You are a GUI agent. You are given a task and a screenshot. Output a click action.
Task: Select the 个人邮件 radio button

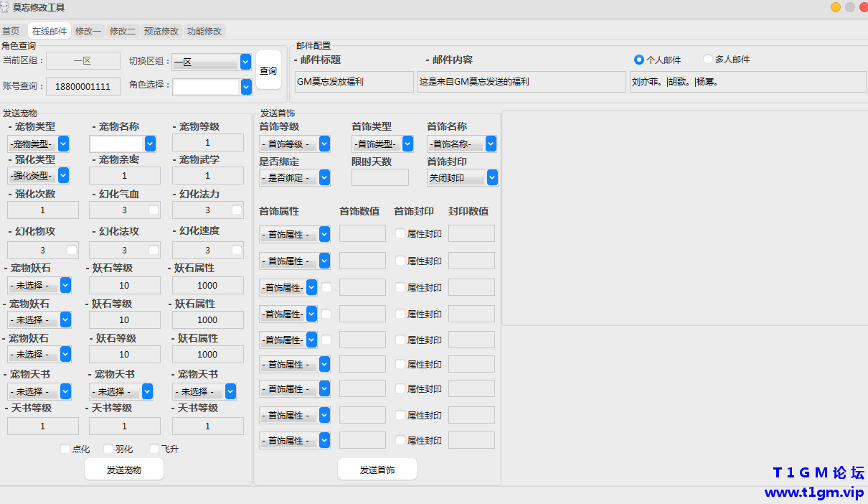tap(639, 60)
